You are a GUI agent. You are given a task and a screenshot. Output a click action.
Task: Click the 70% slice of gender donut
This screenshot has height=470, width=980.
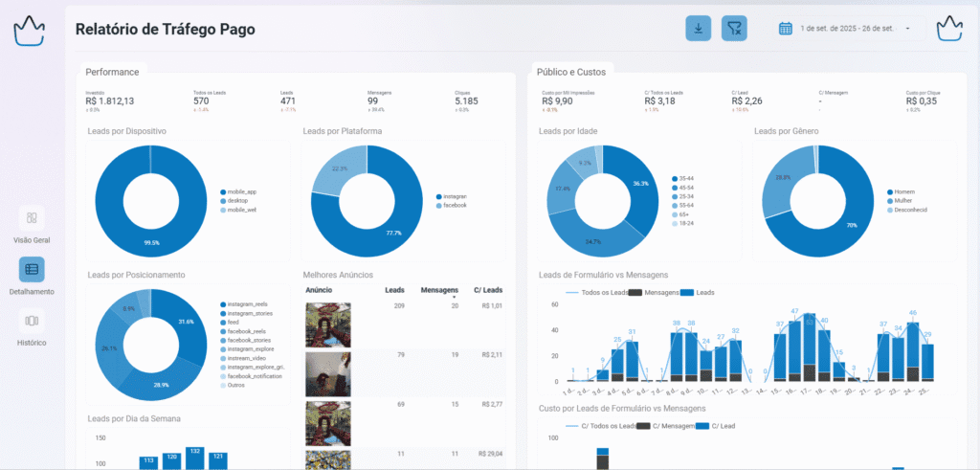pyautogui.click(x=851, y=225)
